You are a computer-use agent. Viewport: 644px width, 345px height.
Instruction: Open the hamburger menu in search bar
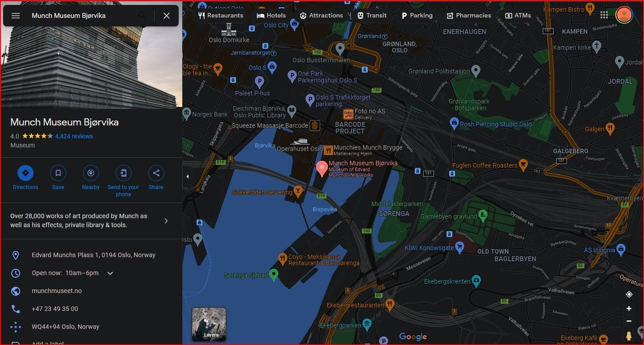click(16, 16)
